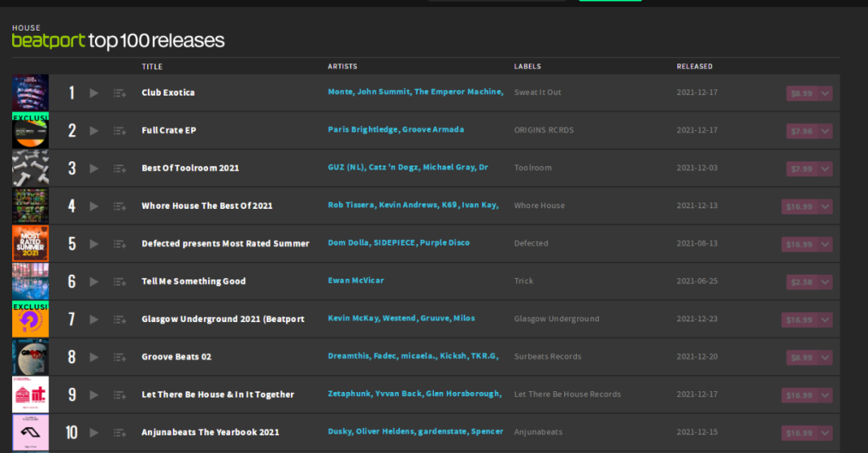Expand purchase options for Let There Be House
Viewport: 868px width, 453px height.
[x=825, y=395]
